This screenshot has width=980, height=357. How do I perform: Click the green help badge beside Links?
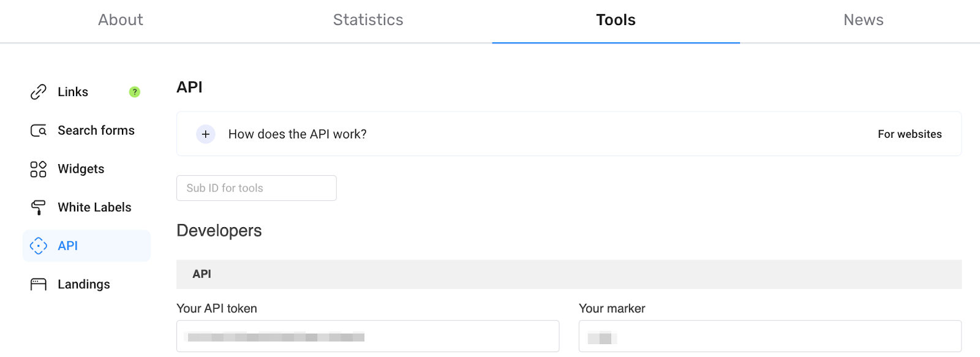(x=135, y=92)
